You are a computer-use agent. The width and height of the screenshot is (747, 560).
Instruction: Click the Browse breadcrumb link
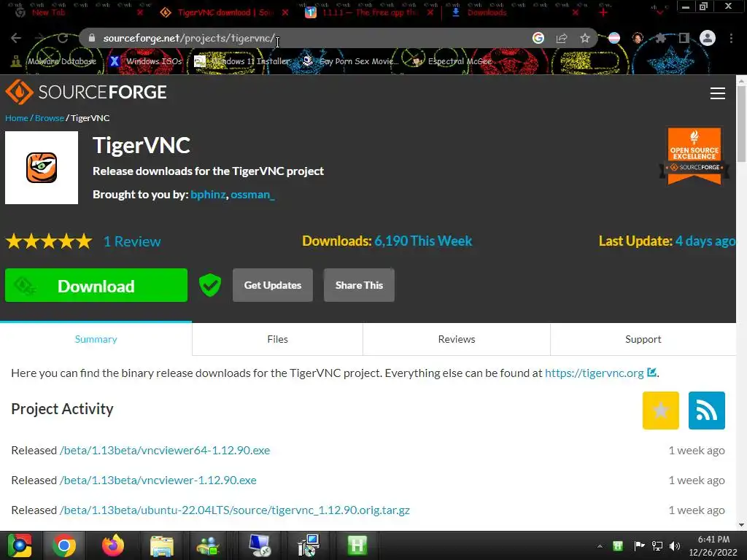[50, 117]
